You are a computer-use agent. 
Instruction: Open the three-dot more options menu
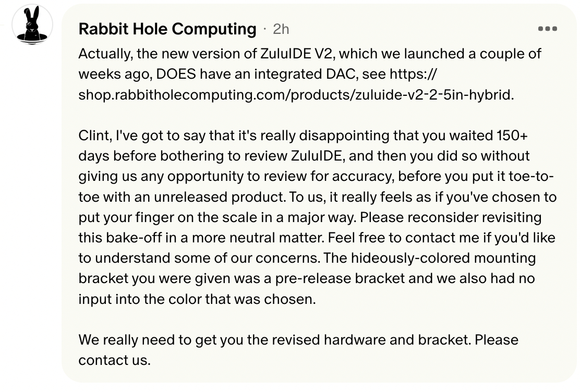547,29
